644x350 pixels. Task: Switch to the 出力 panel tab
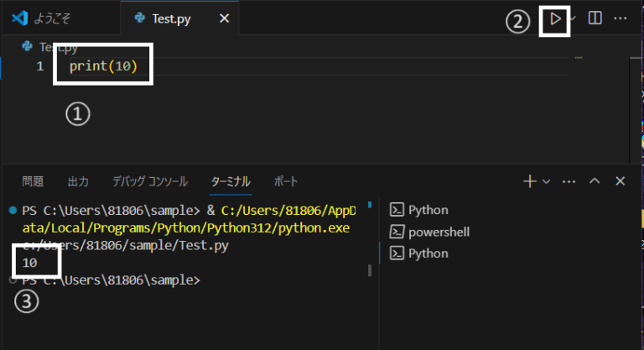(x=78, y=181)
